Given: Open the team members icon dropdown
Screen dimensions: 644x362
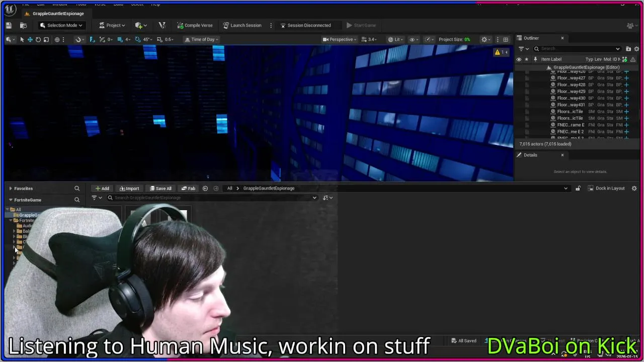Looking at the screenshot, I should [631, 25].
